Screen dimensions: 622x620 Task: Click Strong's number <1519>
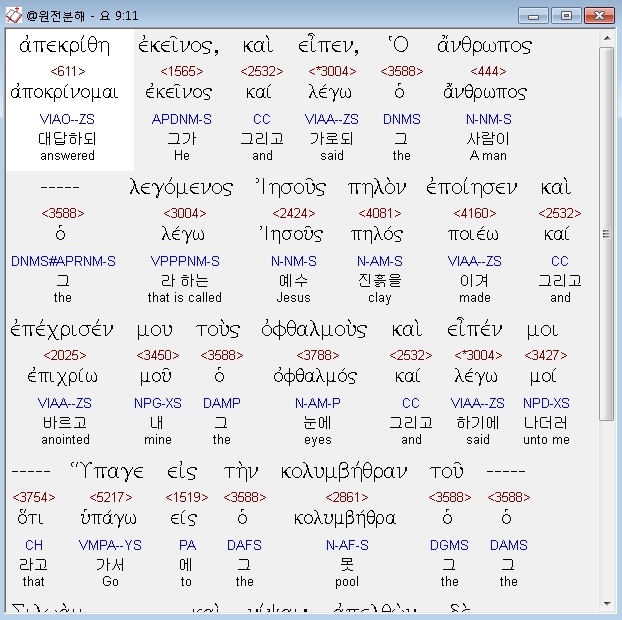[187, 497]
